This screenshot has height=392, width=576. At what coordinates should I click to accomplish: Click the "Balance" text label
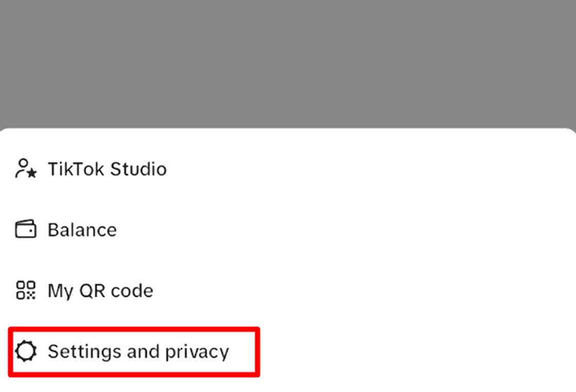click(82, 230)
